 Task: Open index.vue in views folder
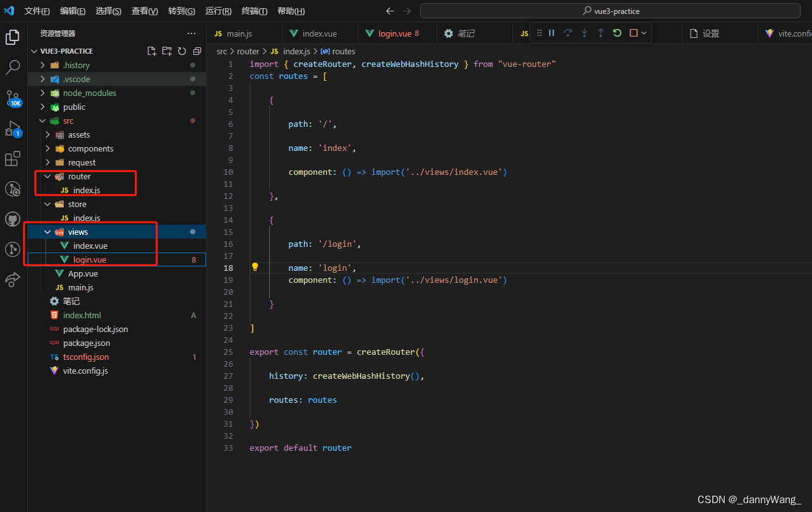tap(117, 246)
